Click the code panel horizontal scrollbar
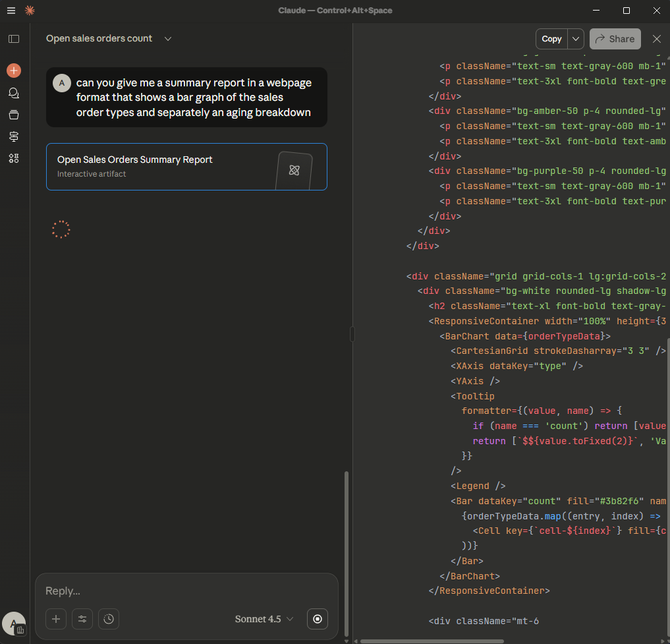Screen dimensions: 670x644 tap(432, 641)
